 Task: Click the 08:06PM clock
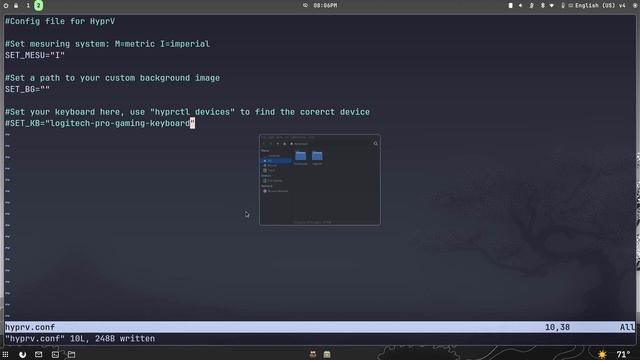tap(325, 5)
